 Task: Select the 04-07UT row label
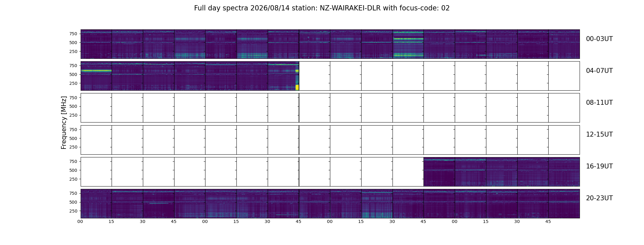599,71
